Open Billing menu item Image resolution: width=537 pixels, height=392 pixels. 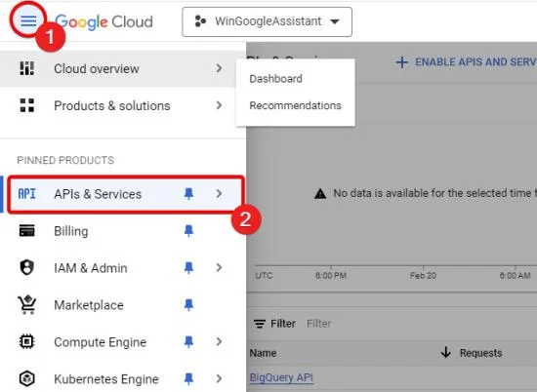tap(122, 231)
